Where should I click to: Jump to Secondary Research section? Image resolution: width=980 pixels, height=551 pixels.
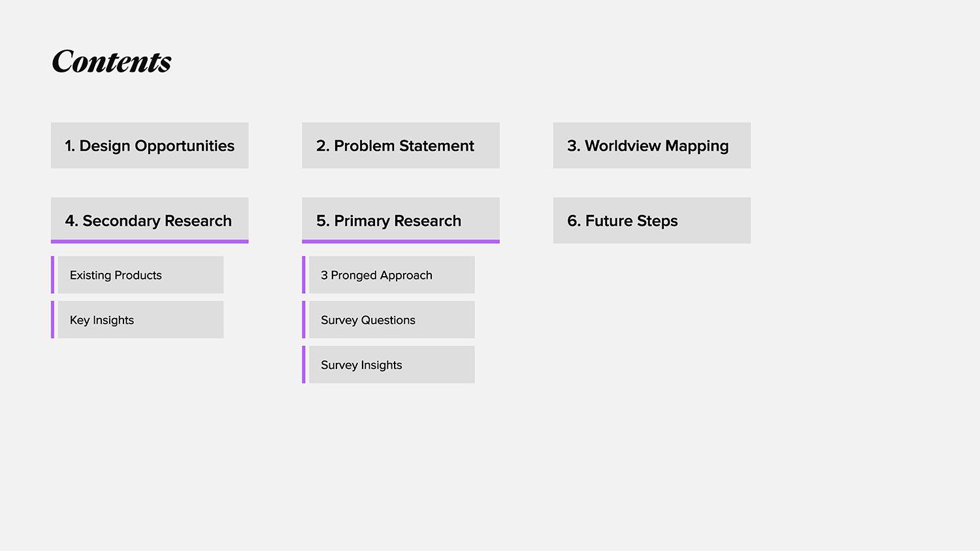150,220
